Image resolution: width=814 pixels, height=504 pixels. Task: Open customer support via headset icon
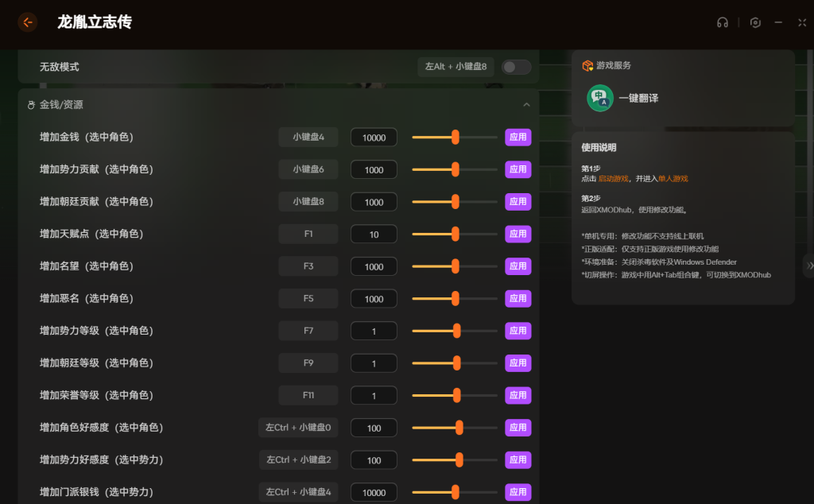722,22
